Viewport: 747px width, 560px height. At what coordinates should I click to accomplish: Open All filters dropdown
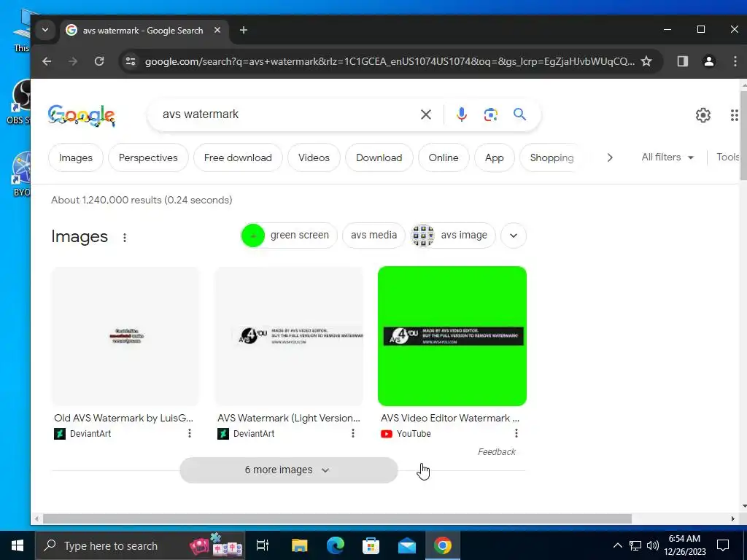(x=667, y=157)
